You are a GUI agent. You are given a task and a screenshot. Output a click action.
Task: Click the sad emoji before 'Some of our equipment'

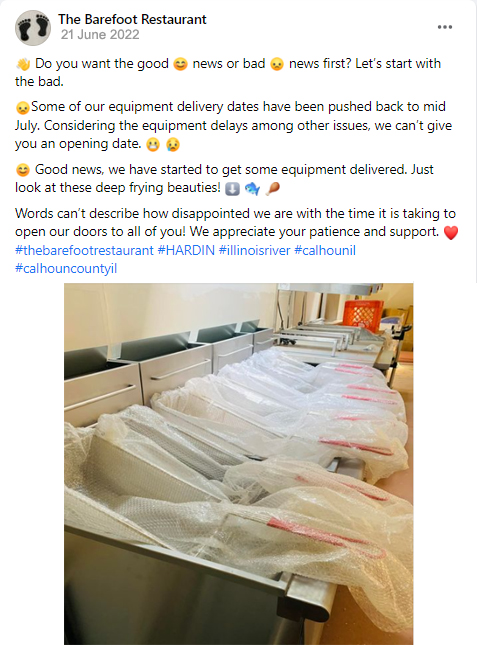click(x=23, y=108)
